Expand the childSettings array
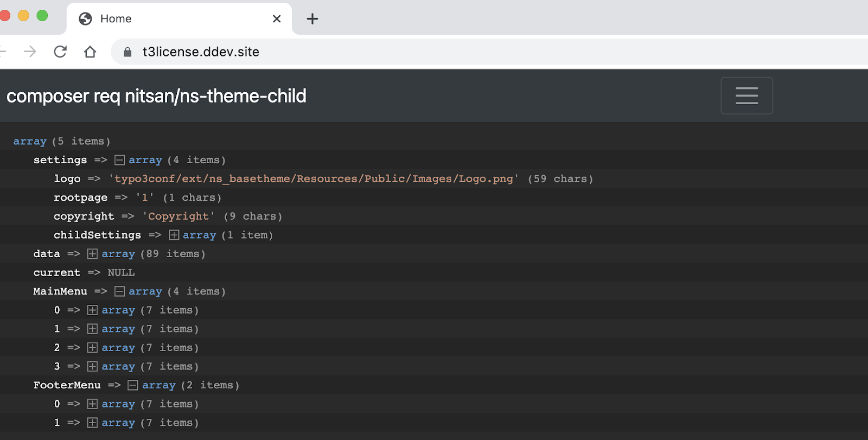 pos(174,235)
